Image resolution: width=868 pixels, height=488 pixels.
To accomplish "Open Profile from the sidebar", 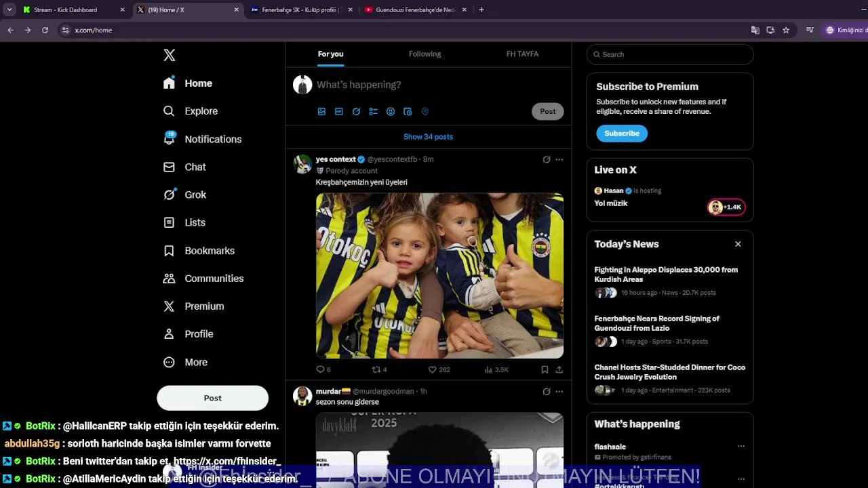I will pyautogui.click(x=188, y=334).
